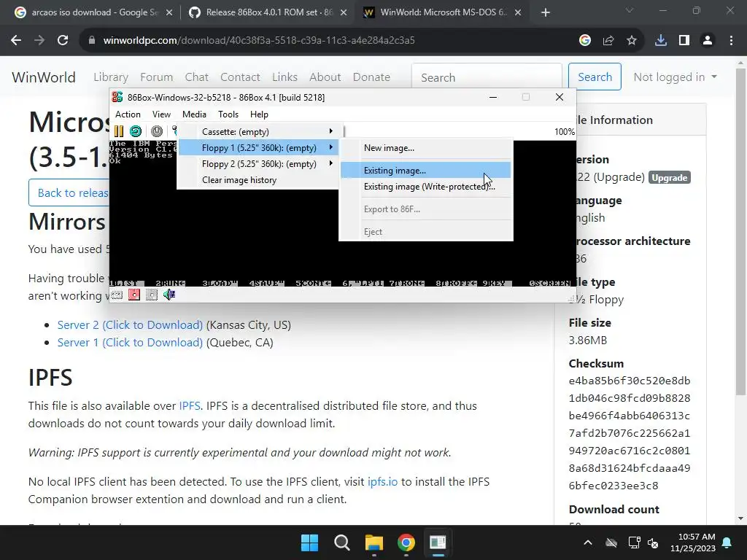Click Server 1 download link
This screenshot has width=747, height=560.
point(130,343)
